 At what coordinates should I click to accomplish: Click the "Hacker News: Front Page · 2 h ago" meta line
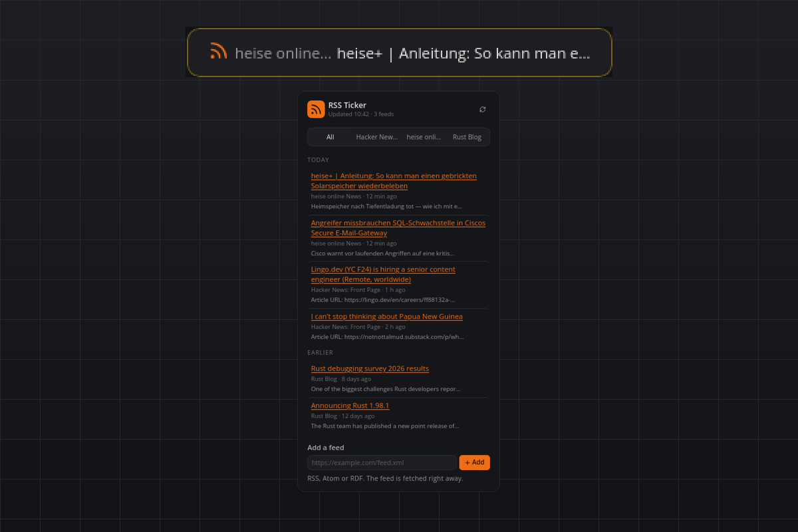click(358, 327)
